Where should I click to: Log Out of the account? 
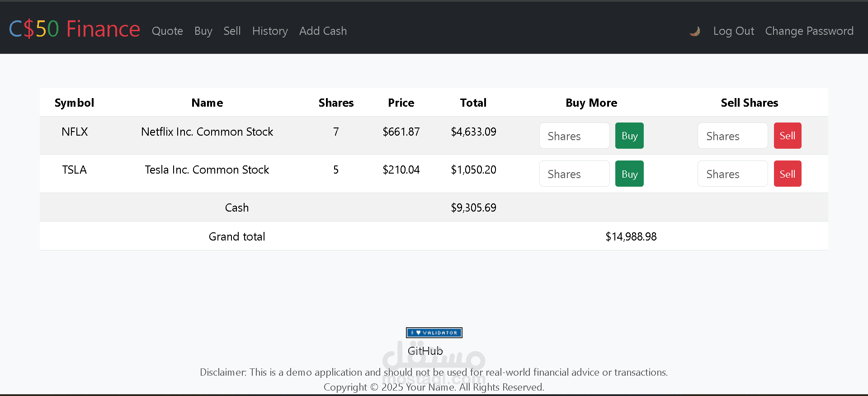point(733,31)
